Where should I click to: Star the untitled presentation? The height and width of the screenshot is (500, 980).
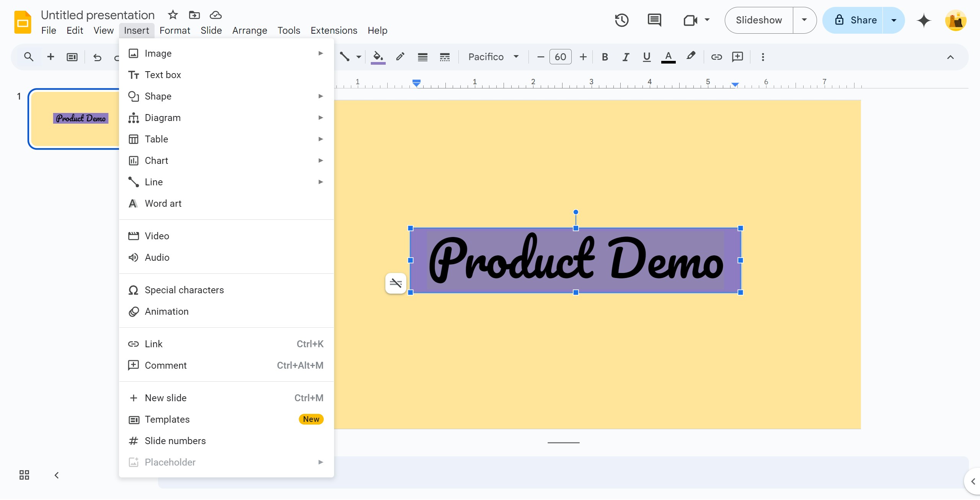(173, 15)
